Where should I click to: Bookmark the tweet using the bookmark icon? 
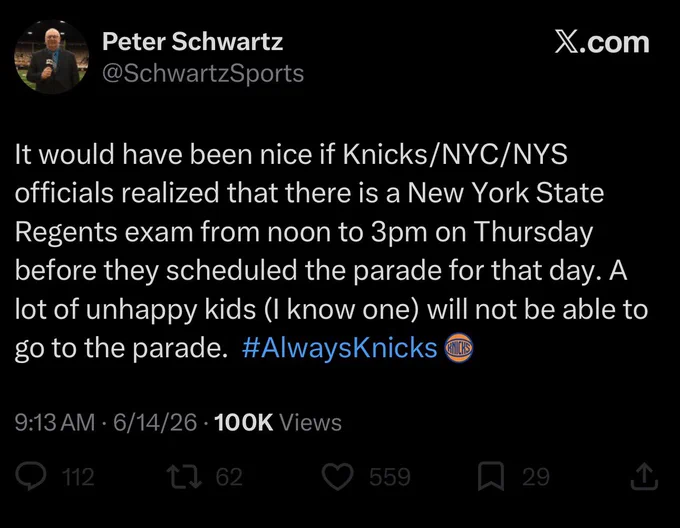click(491, 476)
